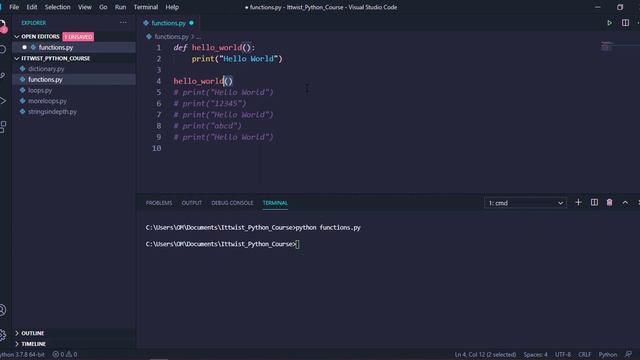The width and height of the screenshot is (640, 360).
Task: Select dictionary.py in the file tree
Action: click(x=46, y=69)
